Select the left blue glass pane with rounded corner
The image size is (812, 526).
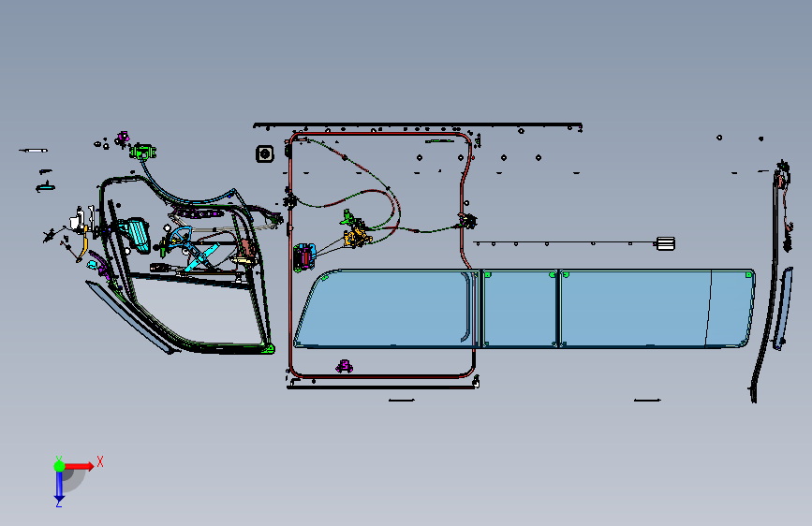coord(386,308)
